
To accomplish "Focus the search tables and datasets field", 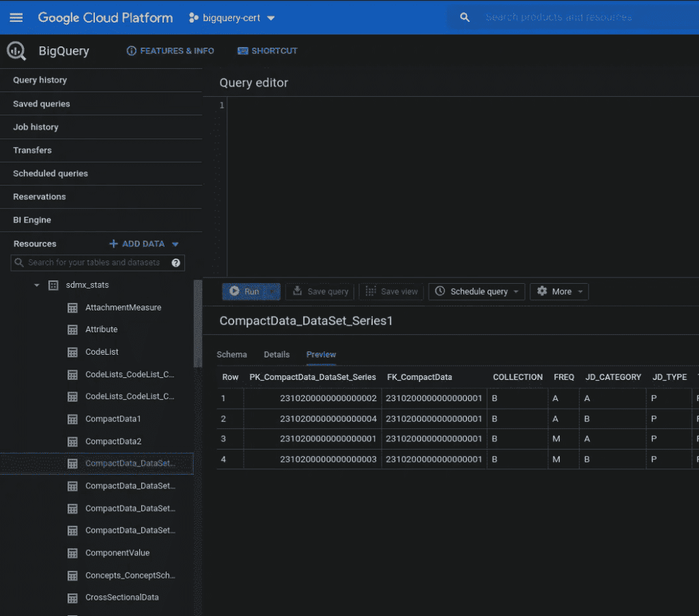I will click(x=98, y=263).
